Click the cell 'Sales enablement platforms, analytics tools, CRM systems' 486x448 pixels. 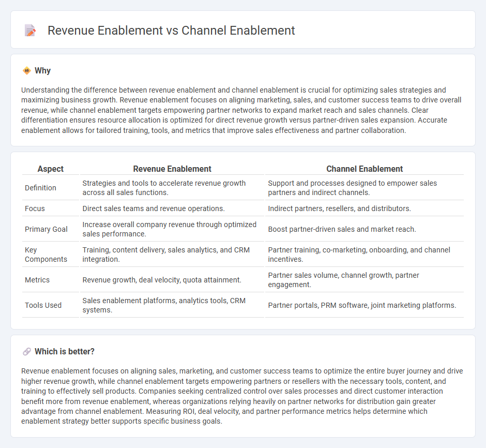coord(172,305)
